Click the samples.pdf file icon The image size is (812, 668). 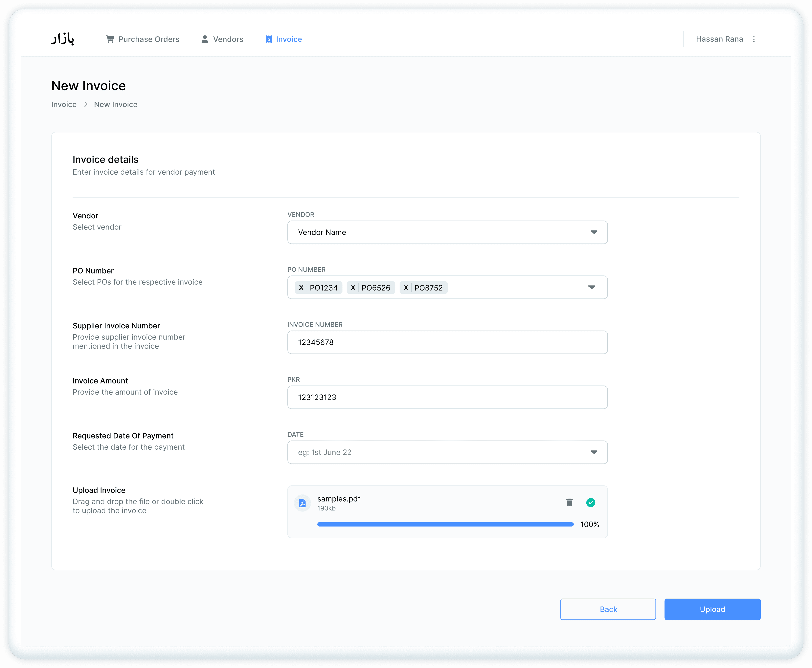pos(303,503)
